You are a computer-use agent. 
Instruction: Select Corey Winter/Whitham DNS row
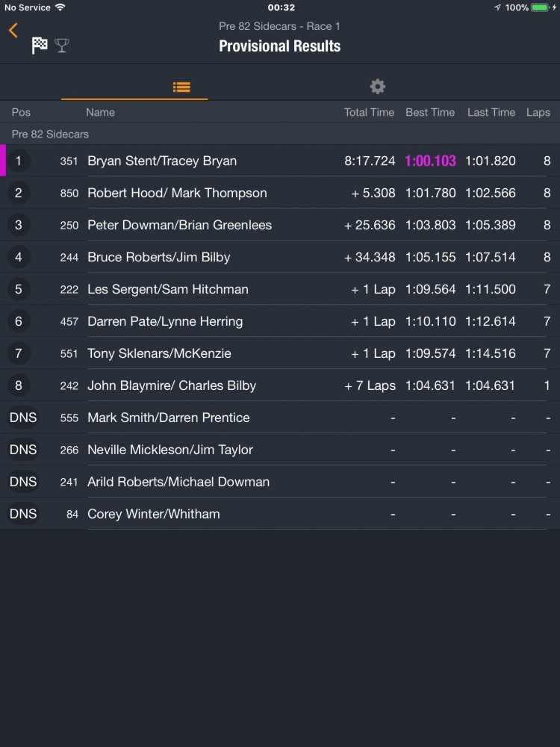[154, 514]
